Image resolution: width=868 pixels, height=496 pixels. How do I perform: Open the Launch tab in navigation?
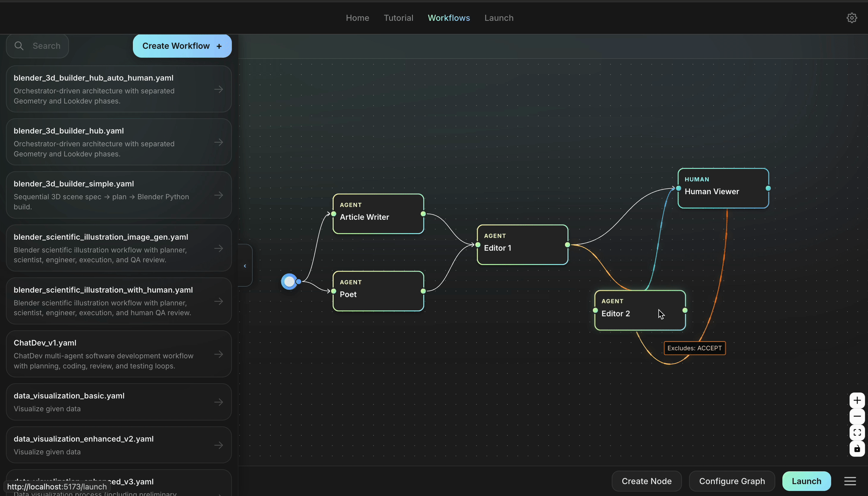pos(499,18)
